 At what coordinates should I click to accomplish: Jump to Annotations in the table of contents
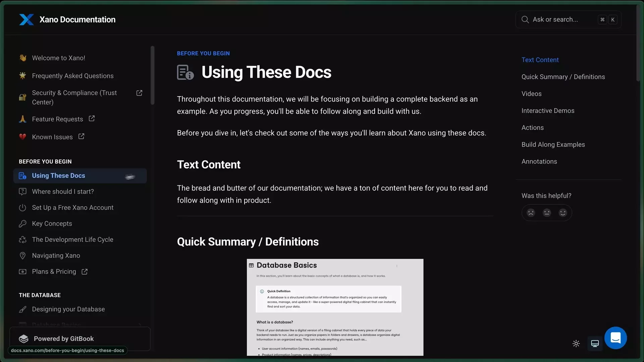click(539, 161)
